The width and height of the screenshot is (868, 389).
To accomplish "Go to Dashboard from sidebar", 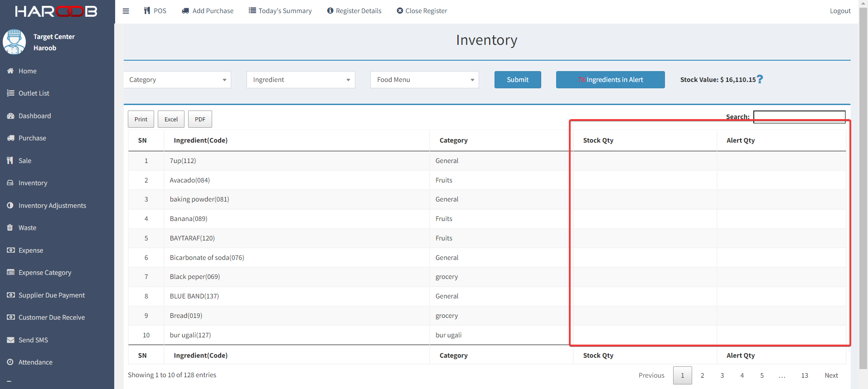I will point(35,116).
